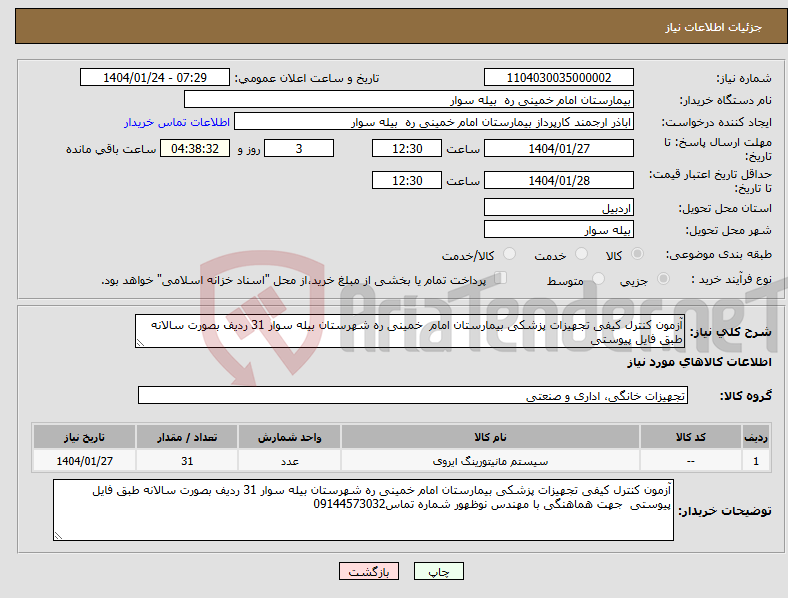Select the خدمت radio button
The image size is (788, 598).
[x=581, y=254]
